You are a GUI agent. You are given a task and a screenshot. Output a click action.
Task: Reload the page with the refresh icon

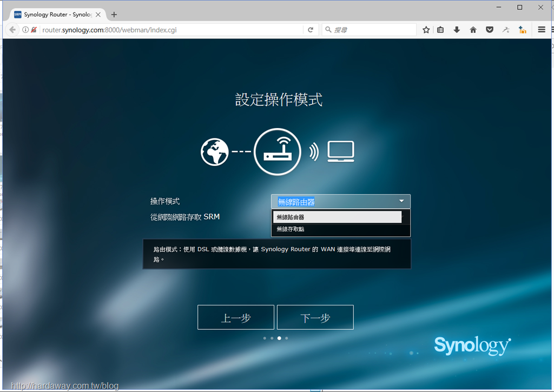pyautogui.click(x=311, y=30)
